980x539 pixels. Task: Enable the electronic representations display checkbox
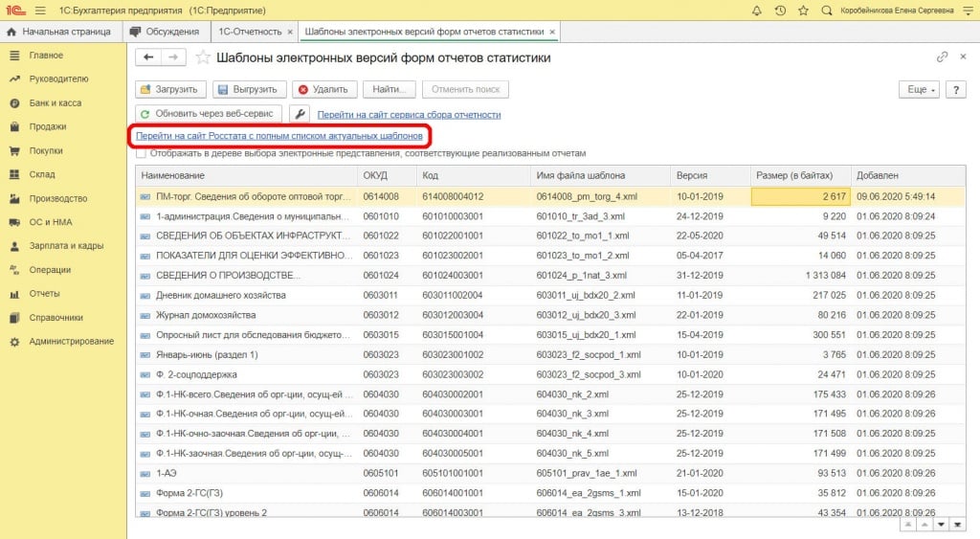click(x=142, y=153)
